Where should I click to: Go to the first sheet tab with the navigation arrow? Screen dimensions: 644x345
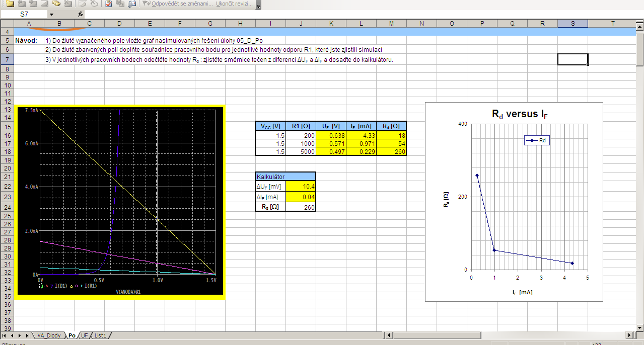point(5,335)
